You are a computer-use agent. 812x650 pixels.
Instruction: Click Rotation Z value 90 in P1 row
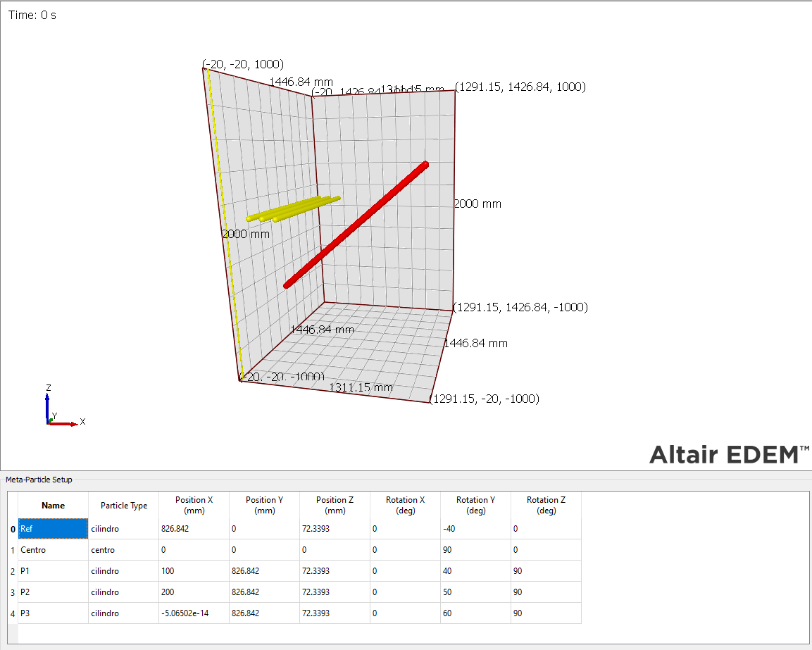[x=546, y=571]
